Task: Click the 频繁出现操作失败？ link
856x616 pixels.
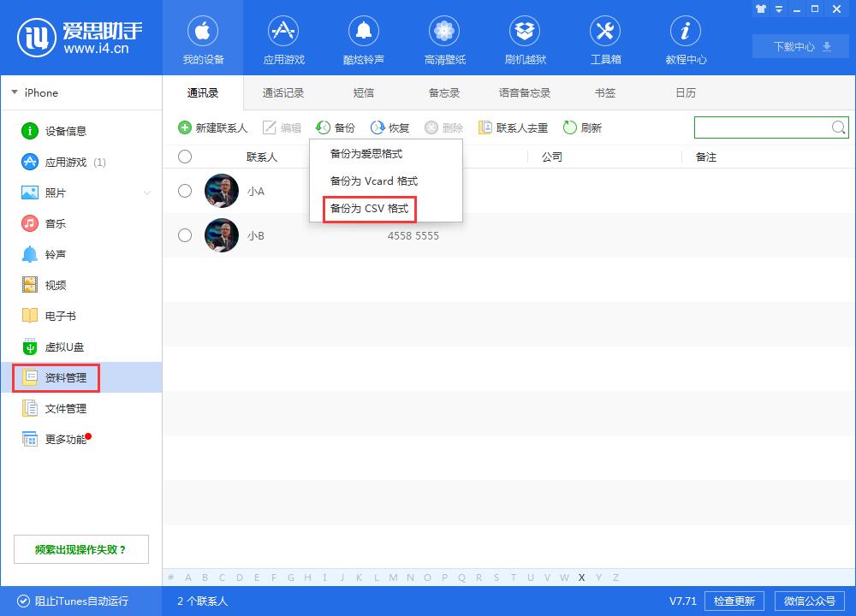Action: pos(80,549)
